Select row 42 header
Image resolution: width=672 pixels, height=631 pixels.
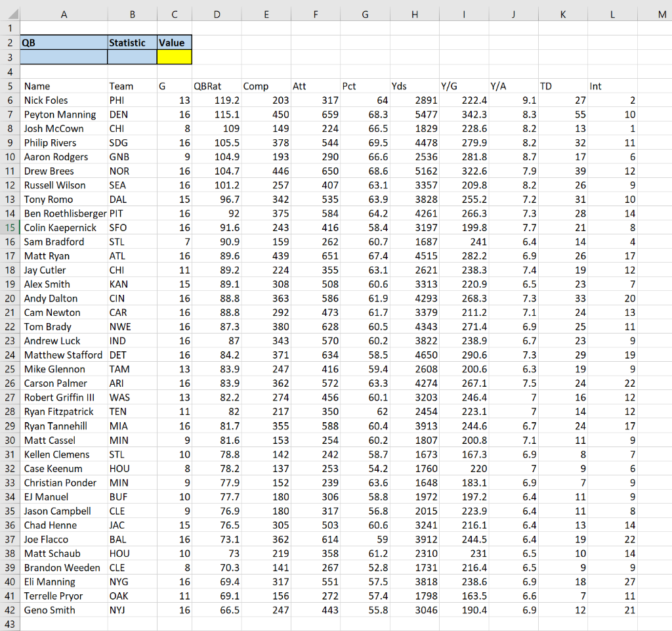pyautogui.click(x=10, y=610)
